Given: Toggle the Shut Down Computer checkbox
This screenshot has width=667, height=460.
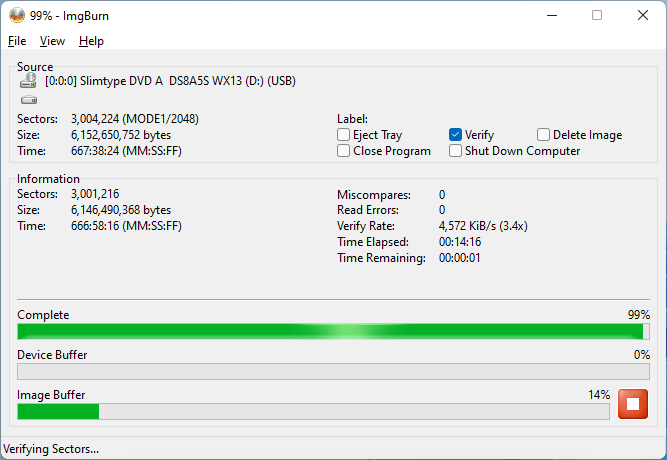Looking at the screenshot, I should [x=456, y=151].
